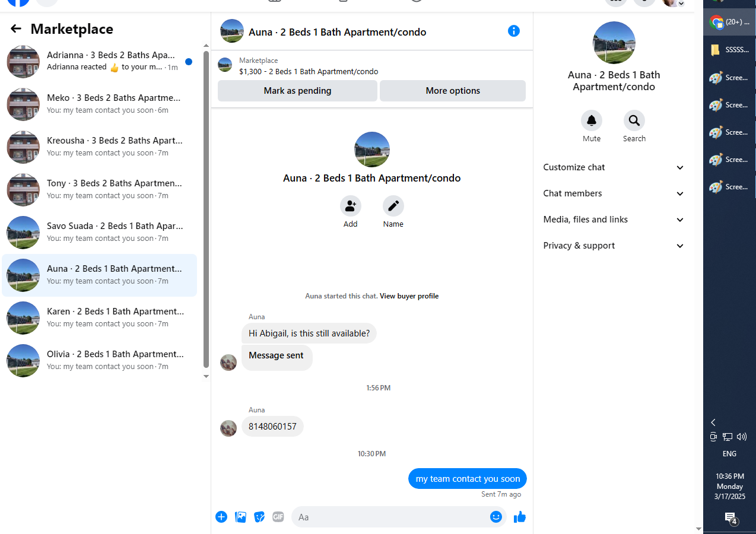
Task: Open View buyer profile link
Action: click(409, 296)
